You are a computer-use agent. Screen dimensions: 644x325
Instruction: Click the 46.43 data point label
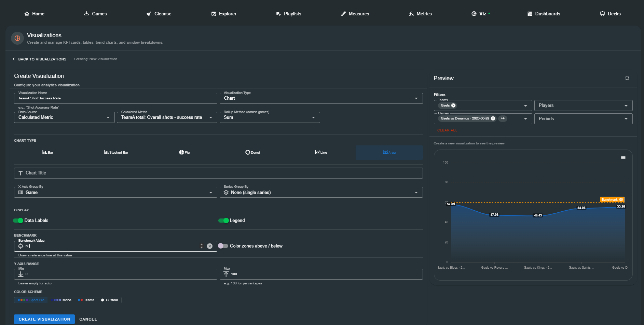tap(538, 215)
